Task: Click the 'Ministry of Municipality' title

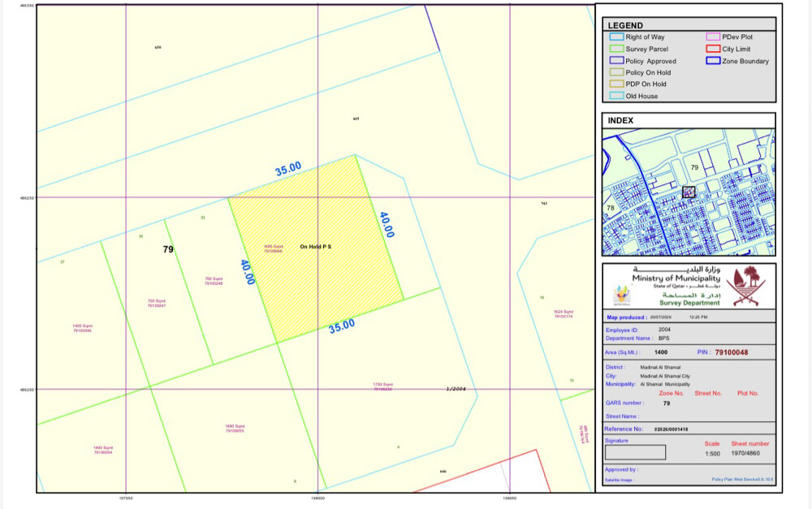Action: click(x=676, y=278)
